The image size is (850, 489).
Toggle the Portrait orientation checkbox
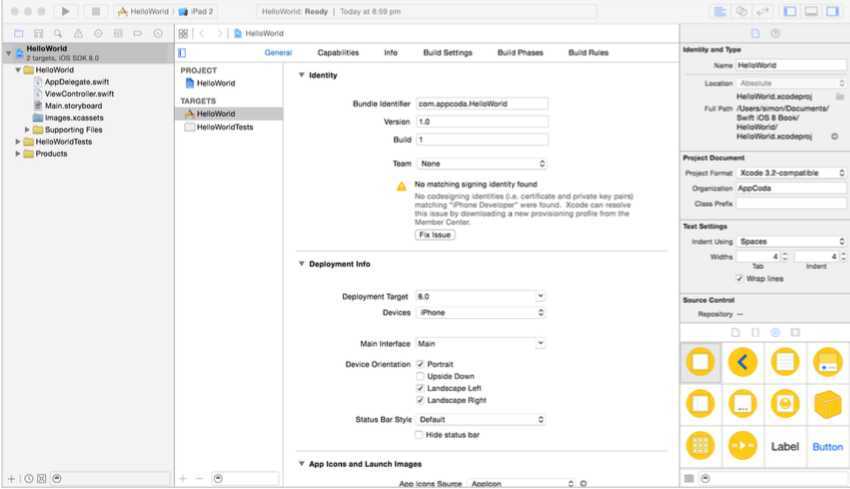click(420, 364)
